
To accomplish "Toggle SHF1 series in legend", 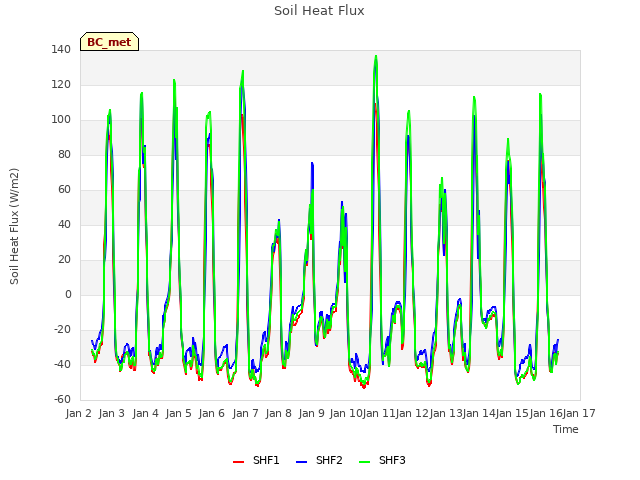I will (256, 460).
